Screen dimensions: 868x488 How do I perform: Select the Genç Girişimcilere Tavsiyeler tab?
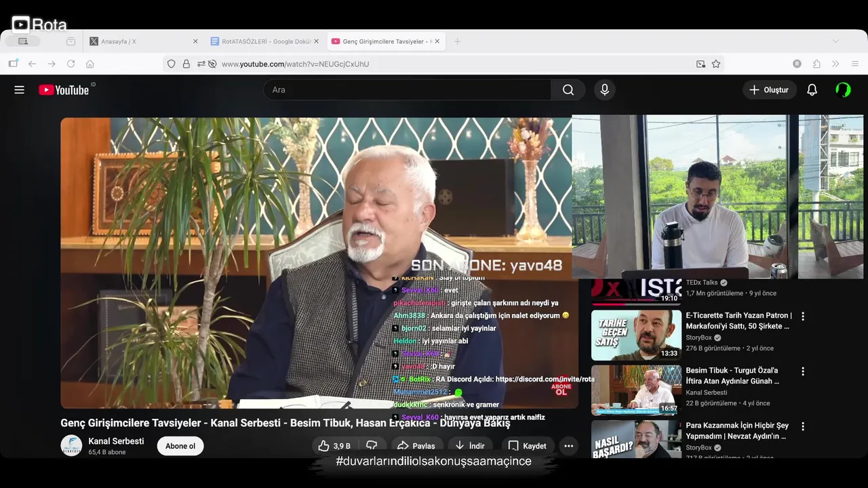pos(385,41)
